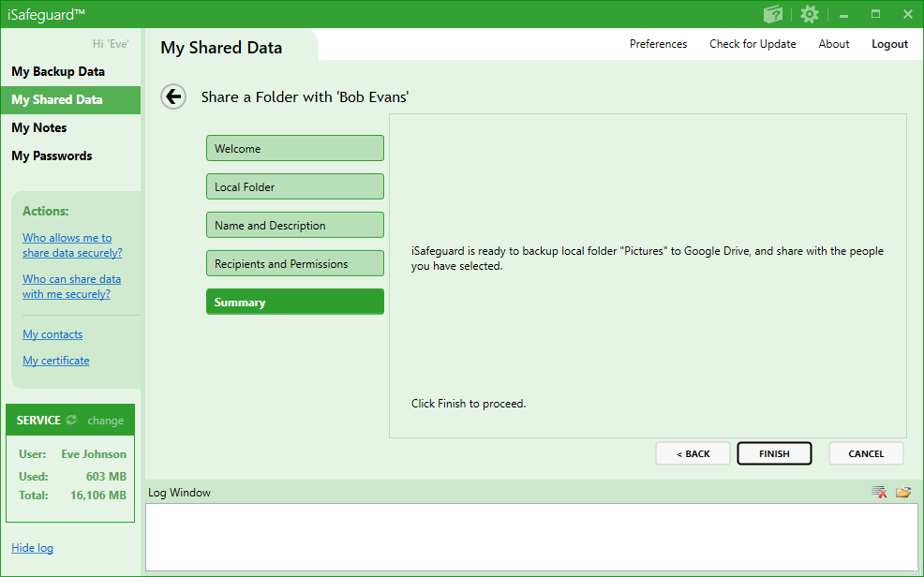Open the My Passwords section

[52, 155]
